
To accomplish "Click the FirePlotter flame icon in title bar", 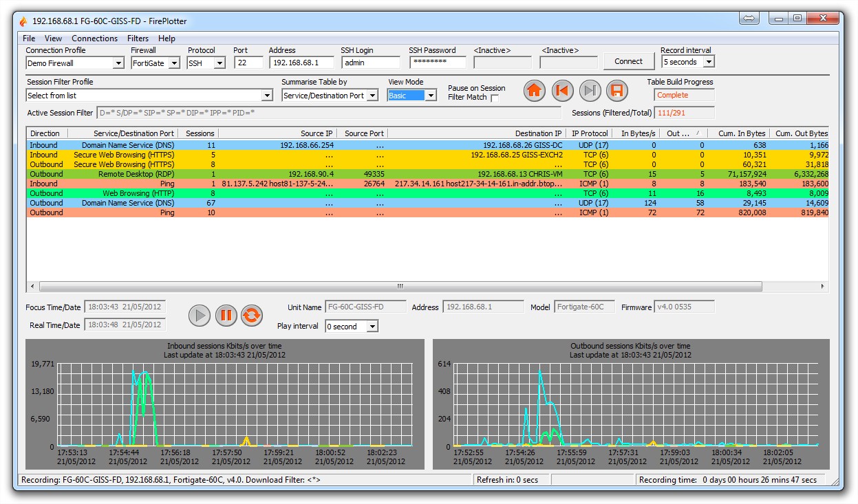I will tap(23, 21).
